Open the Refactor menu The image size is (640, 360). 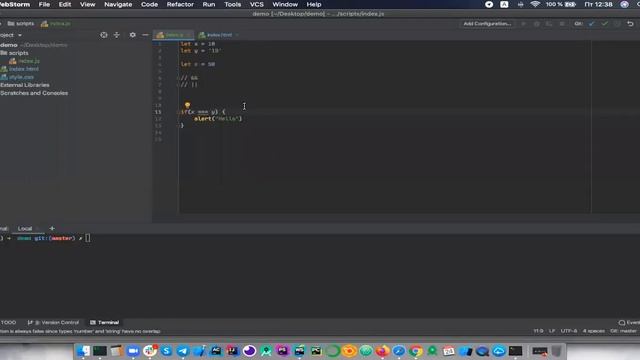click(x=180, y=4)
